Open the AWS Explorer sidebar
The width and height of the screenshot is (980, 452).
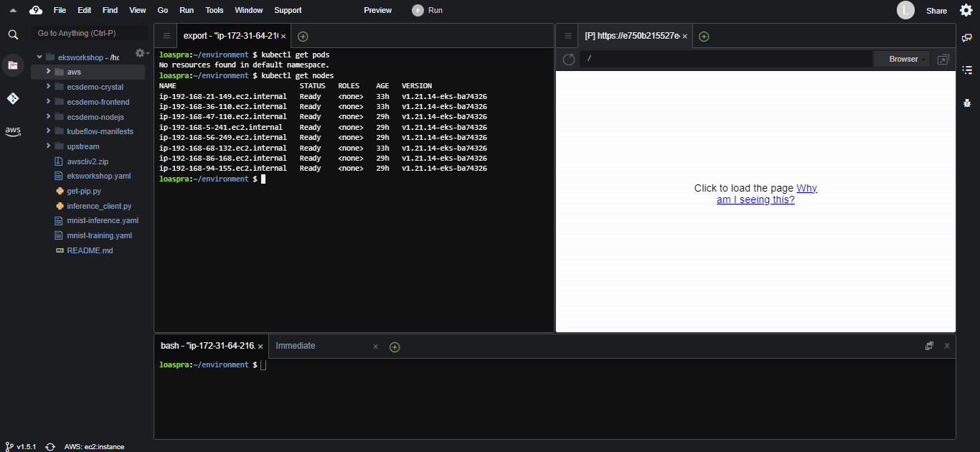click(x=13, y=131)
